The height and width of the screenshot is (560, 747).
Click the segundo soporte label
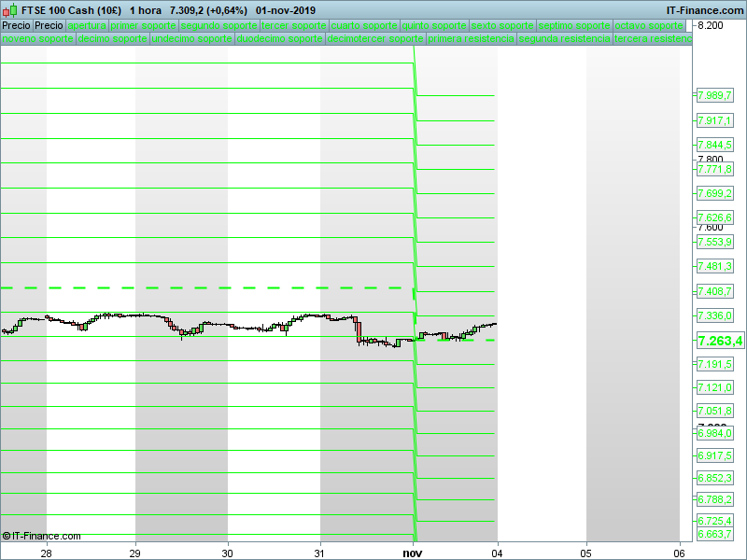click(219, 26)
